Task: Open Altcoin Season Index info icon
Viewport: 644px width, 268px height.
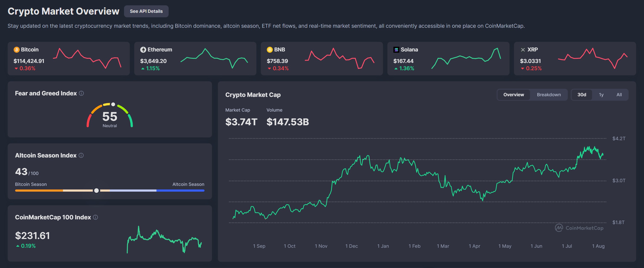Action: [81, 155]
